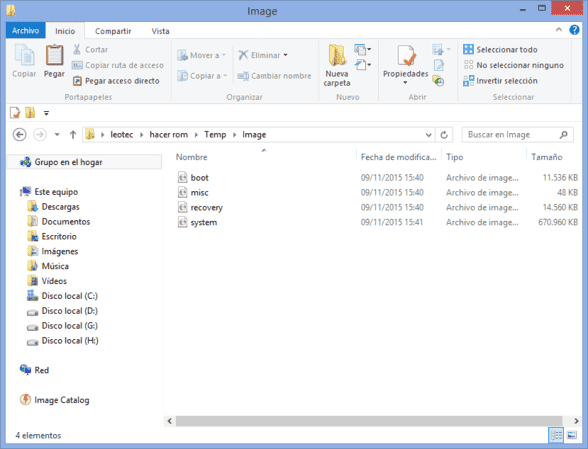Open the recent locations dropdown arrow

pyautogui.click(x=57, y=134)
